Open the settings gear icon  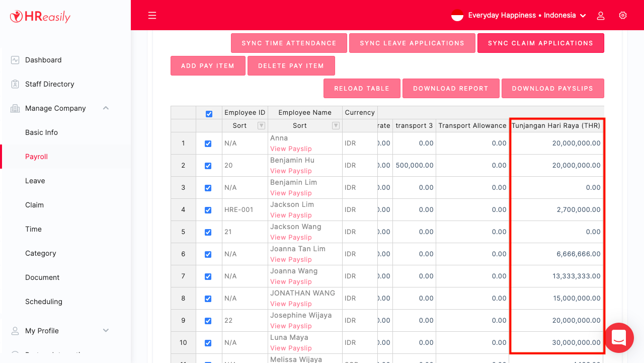(x=623, y=16)
